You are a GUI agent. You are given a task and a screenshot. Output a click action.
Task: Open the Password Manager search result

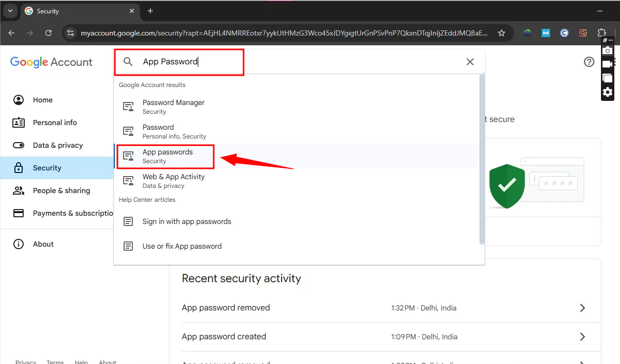pos(297,107)
